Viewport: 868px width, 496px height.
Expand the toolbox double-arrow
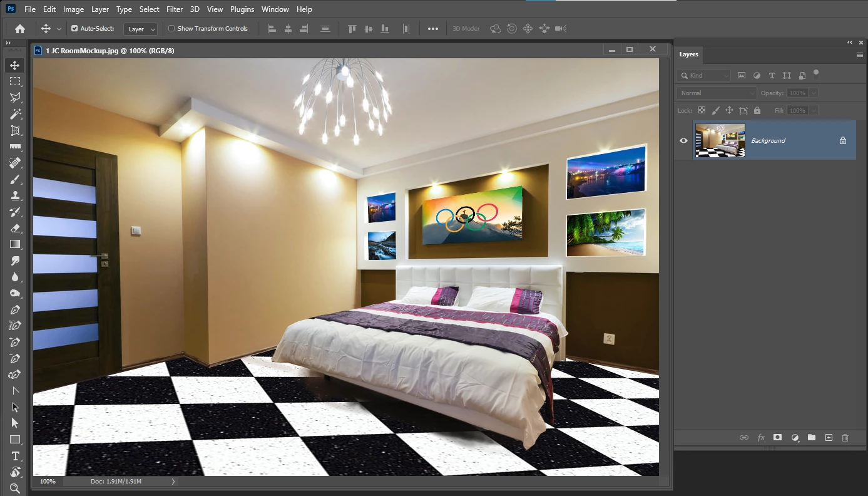(x=8, y=43)
